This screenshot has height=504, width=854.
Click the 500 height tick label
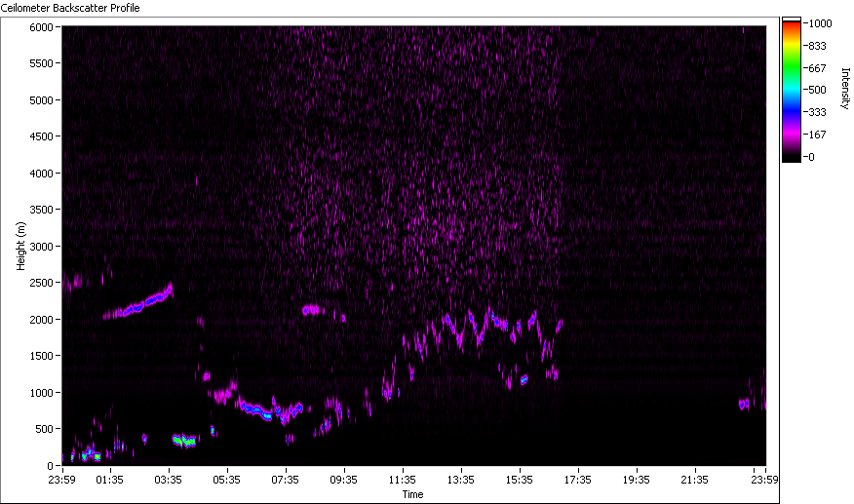[x=44, y=429]
